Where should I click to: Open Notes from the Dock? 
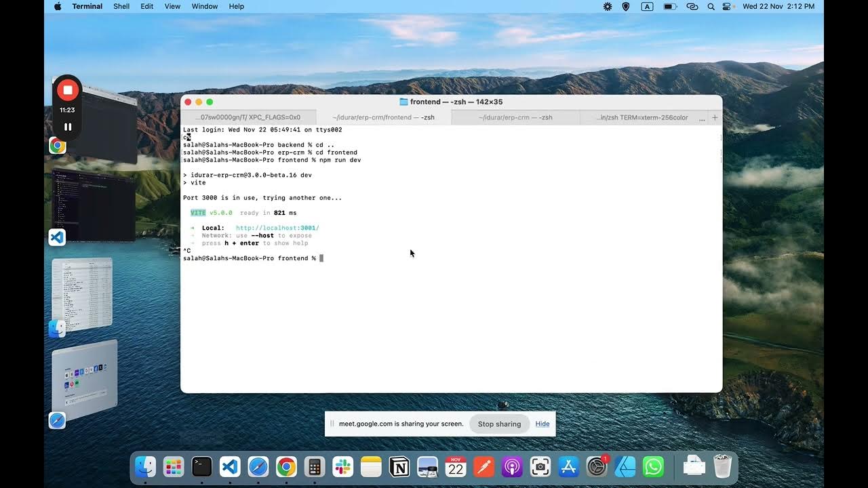click(x=371, y=466)
